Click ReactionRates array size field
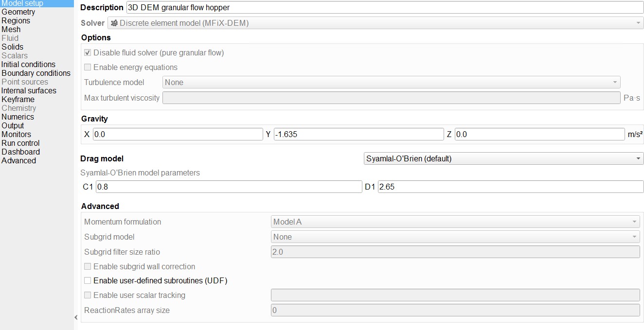Image resolution: width=644 pixels, height=330 pixels. (455, 310)
